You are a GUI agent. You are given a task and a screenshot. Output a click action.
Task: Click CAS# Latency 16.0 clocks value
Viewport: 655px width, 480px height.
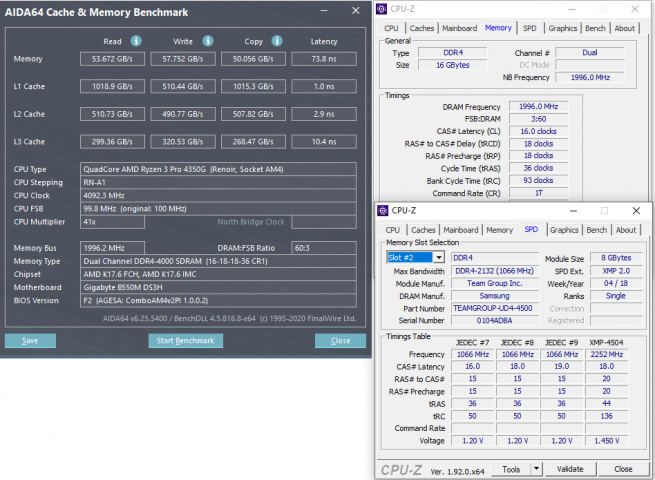538,131
